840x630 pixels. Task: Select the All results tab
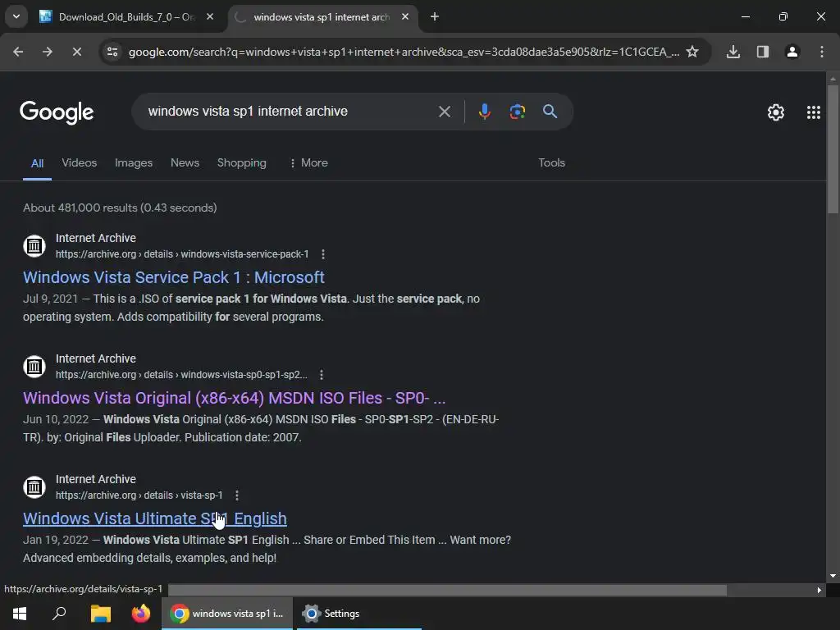tap(37, 163)
